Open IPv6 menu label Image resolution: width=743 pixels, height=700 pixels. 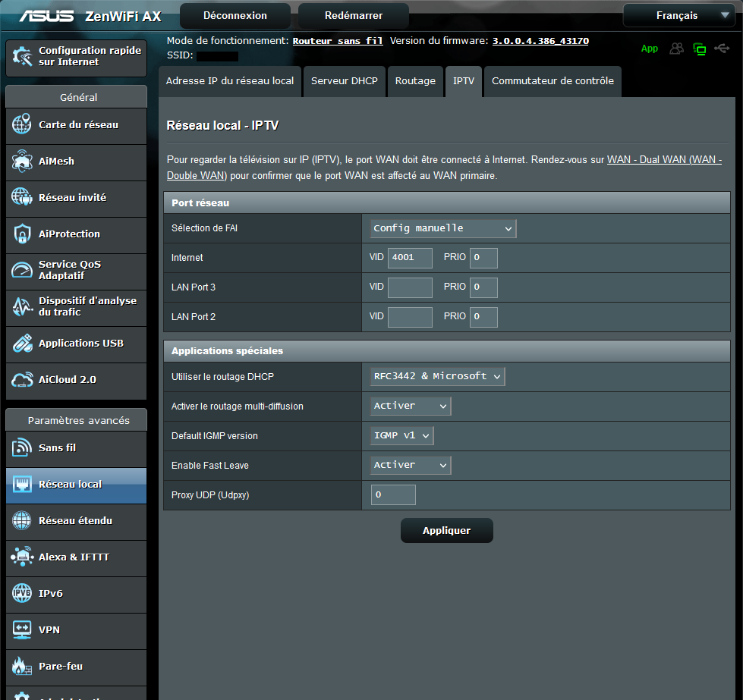(x=51, y=593)
